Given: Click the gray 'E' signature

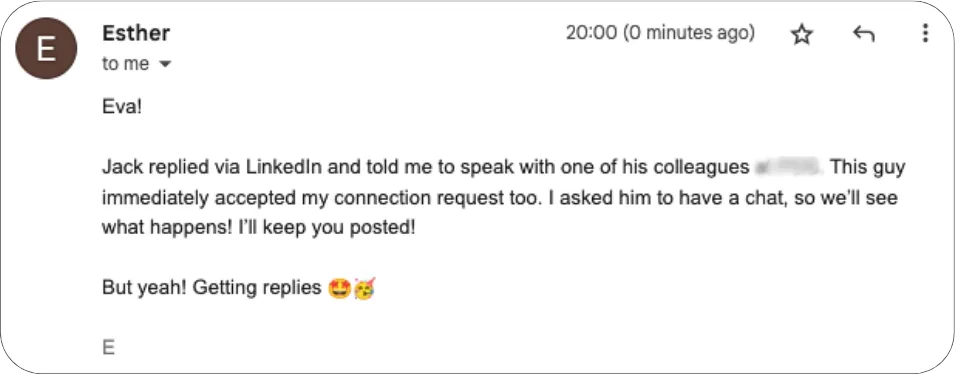Looking at the screenshot, I should tap(108, 347).
